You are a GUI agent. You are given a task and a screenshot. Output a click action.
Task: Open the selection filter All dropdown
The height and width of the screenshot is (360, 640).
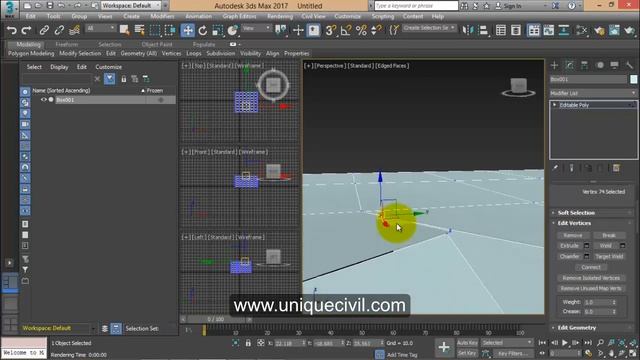click(101, 28)
